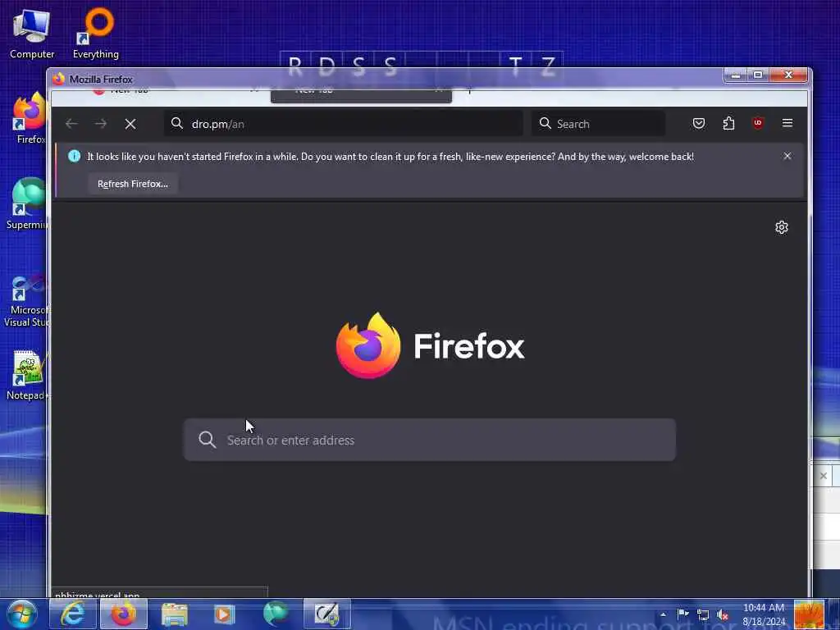840x630 pixels.
Task: Open the clock showing 10:44 AM
Action: (x=764, y=614)
